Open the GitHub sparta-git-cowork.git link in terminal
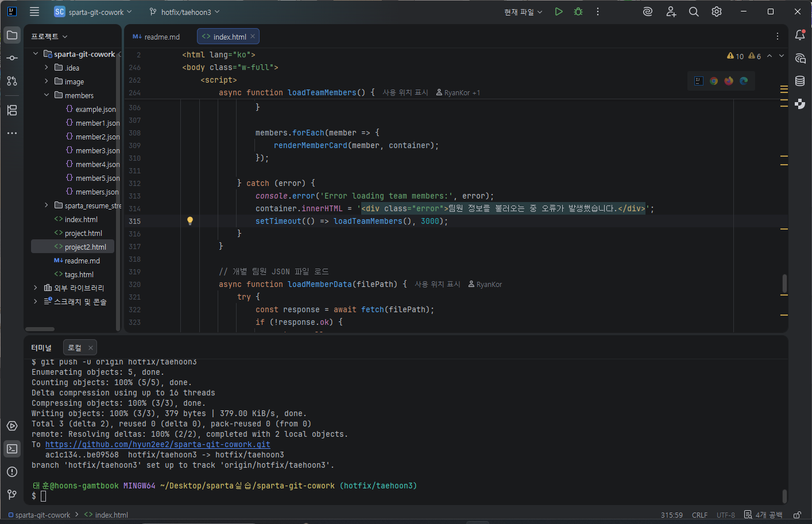812x524 pixels. [157, 445]
